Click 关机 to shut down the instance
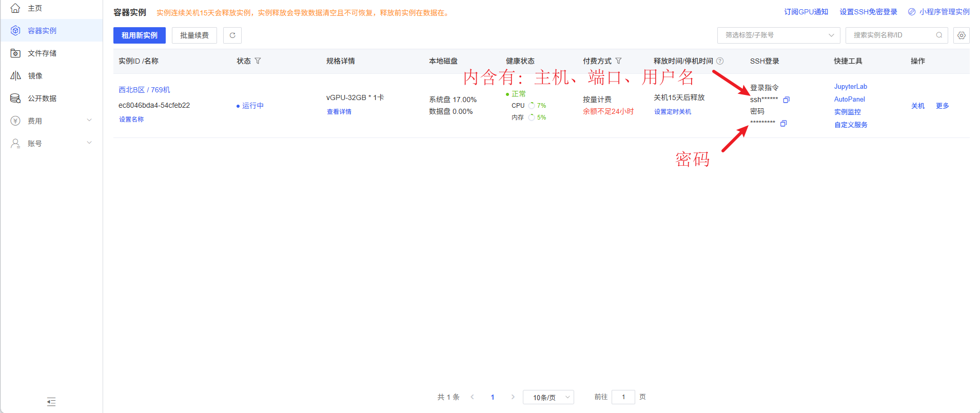This screenshot has height=413, width=980. click(x=918, y=106)
